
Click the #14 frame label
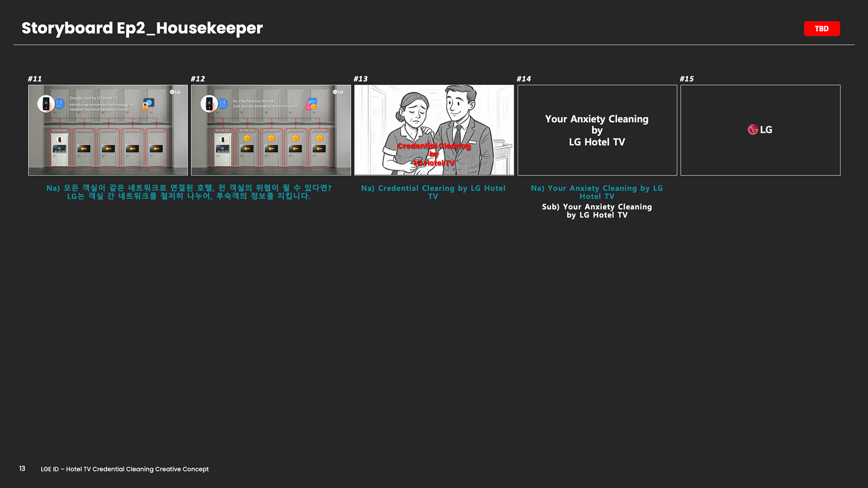pyautogui.click(x=524, y=79)
